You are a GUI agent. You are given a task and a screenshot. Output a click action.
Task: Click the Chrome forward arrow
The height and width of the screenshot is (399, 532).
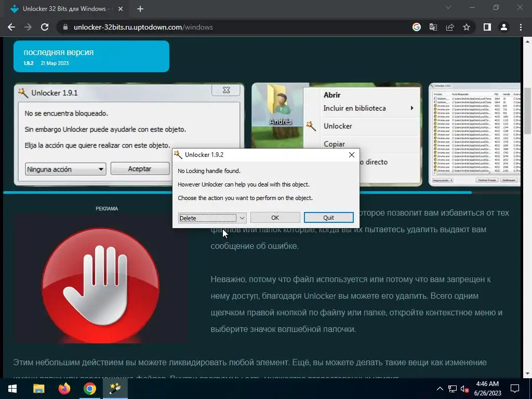coord(28,27)
